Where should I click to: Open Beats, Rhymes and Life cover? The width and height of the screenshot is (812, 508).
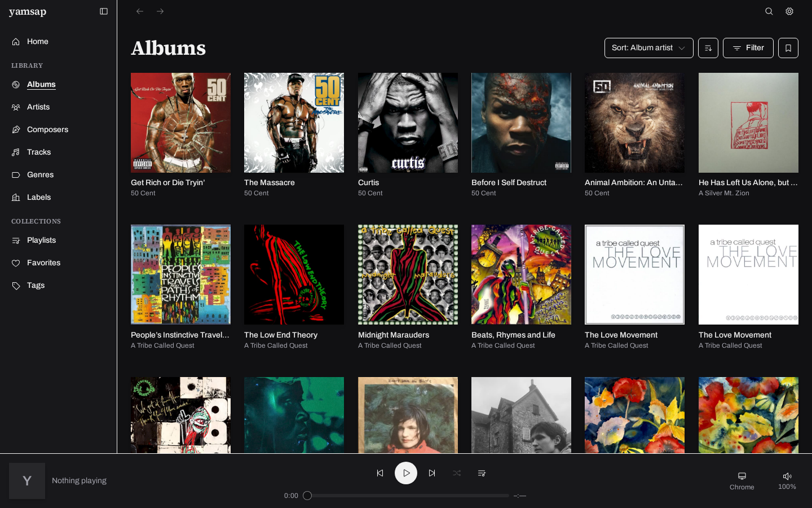coord(521,274)
